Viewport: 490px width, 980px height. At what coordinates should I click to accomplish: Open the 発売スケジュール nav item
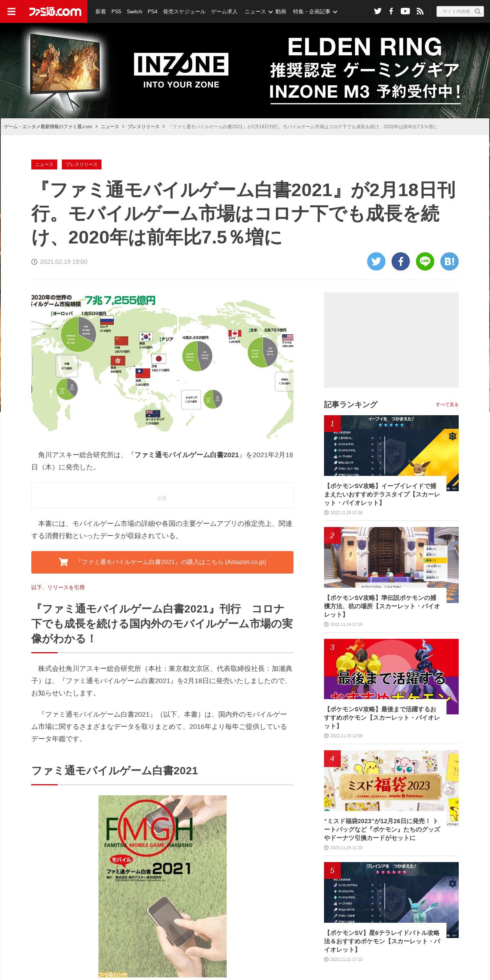[x=184, y=11]
